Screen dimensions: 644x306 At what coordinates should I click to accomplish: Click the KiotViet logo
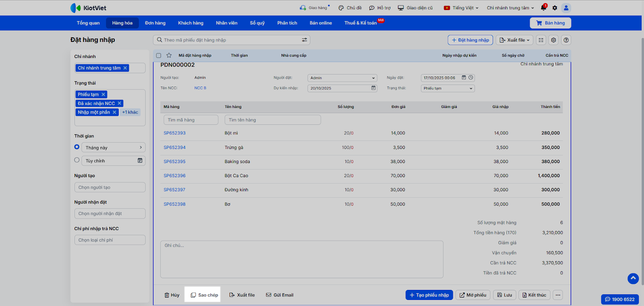pos(88,8)
